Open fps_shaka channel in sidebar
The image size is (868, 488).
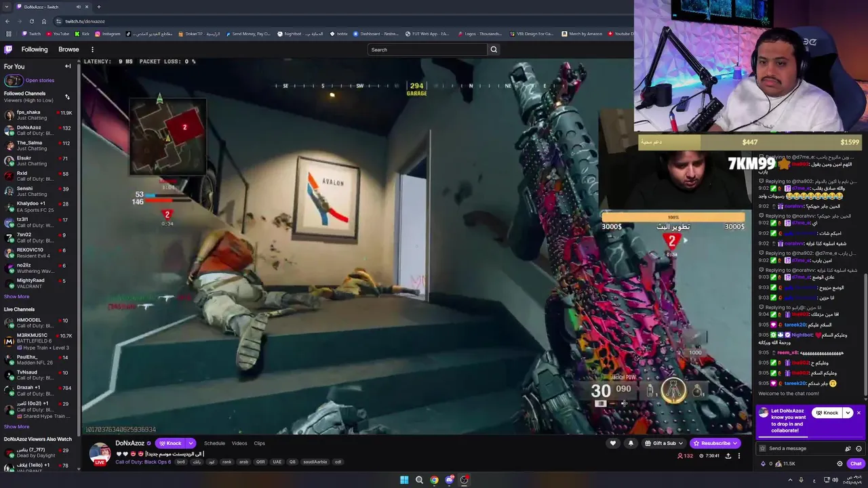[38, 115]
